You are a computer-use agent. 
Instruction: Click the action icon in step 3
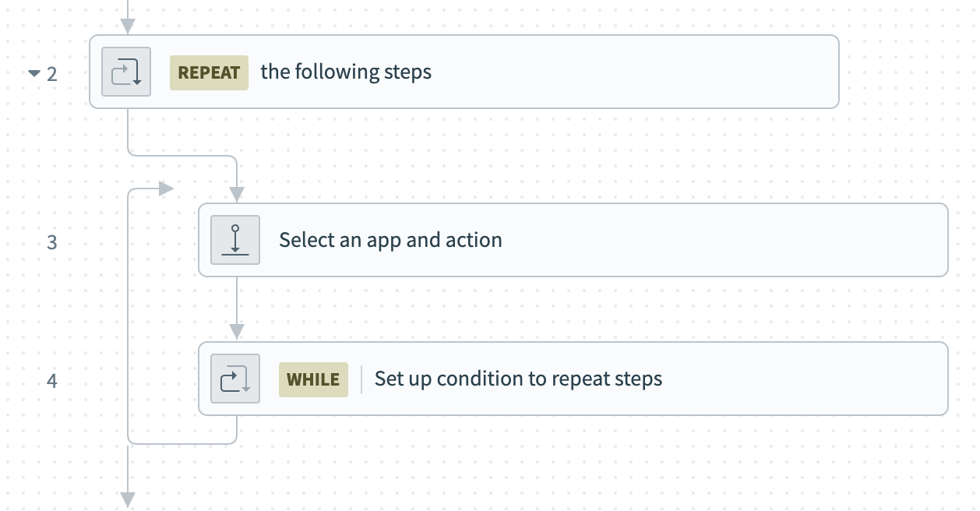[235, 240]
